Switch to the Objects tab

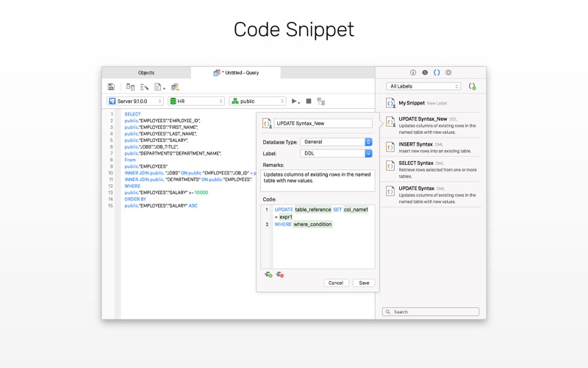coord(146,72)
